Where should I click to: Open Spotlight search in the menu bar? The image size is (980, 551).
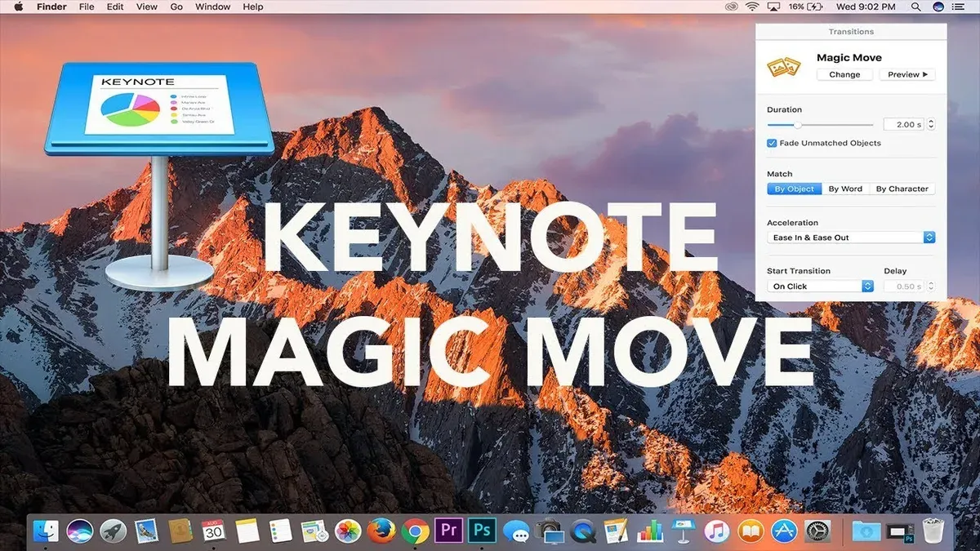[915, 7]
